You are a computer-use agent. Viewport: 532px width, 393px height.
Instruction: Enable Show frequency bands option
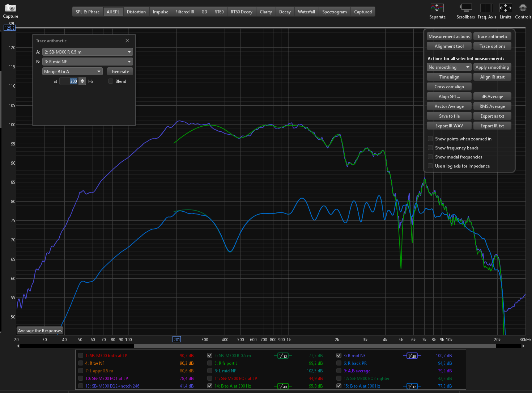(430, 148)
